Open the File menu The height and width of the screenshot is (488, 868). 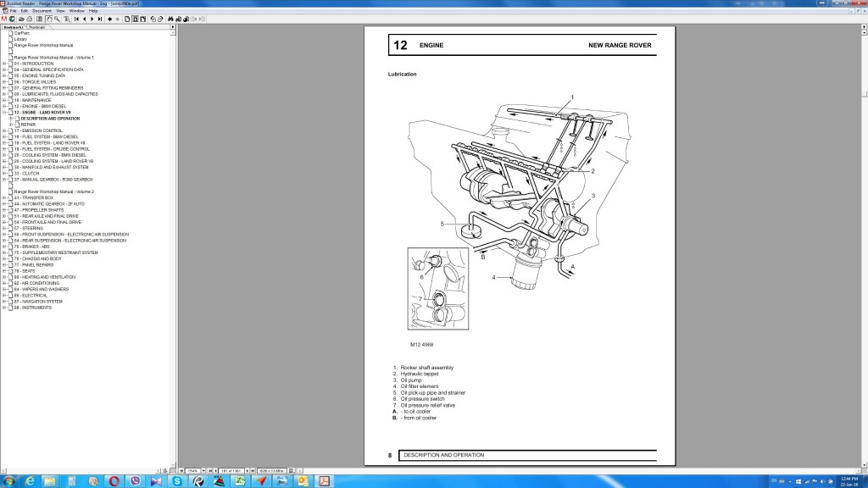[14, 10]
